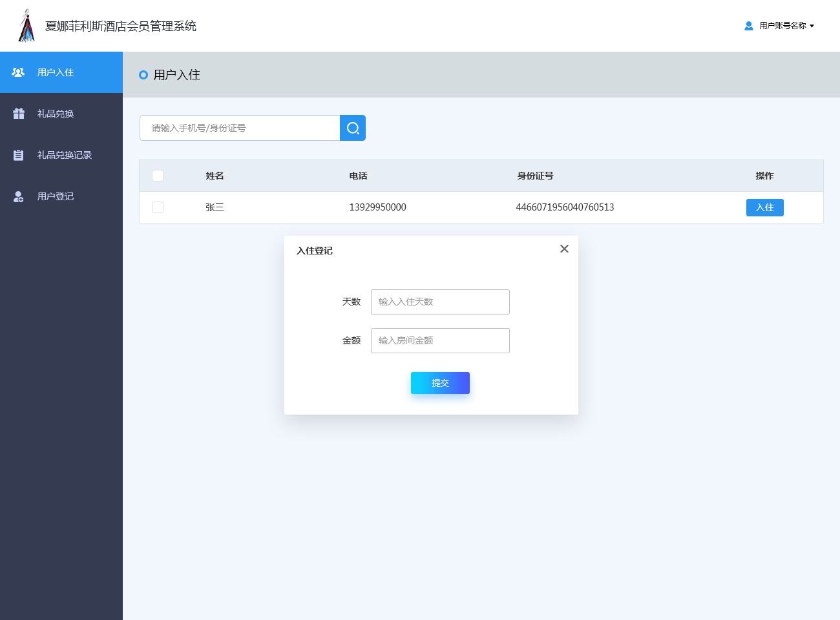Click the 金额 room amount field
Screen dimensions: 840x620
point(440,340)
